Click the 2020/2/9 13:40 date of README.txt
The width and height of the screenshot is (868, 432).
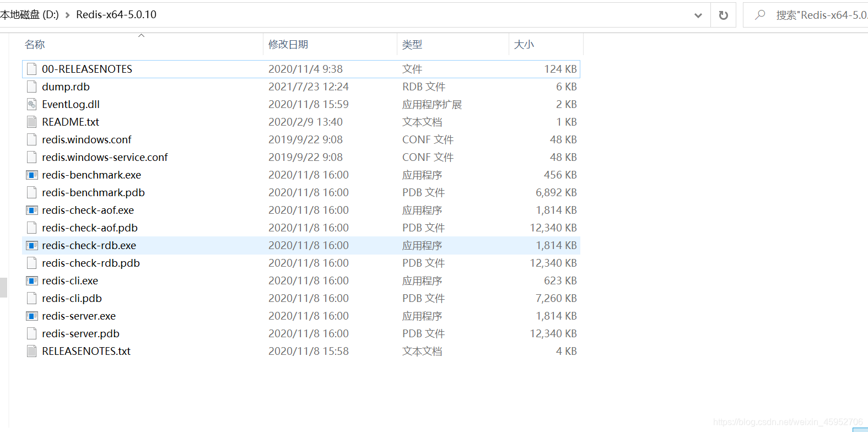pyautogui.click(x=305, y=122)
